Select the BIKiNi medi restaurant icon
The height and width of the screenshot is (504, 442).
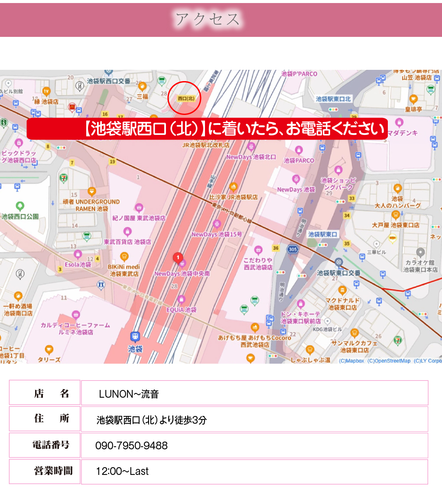(124, 256)
